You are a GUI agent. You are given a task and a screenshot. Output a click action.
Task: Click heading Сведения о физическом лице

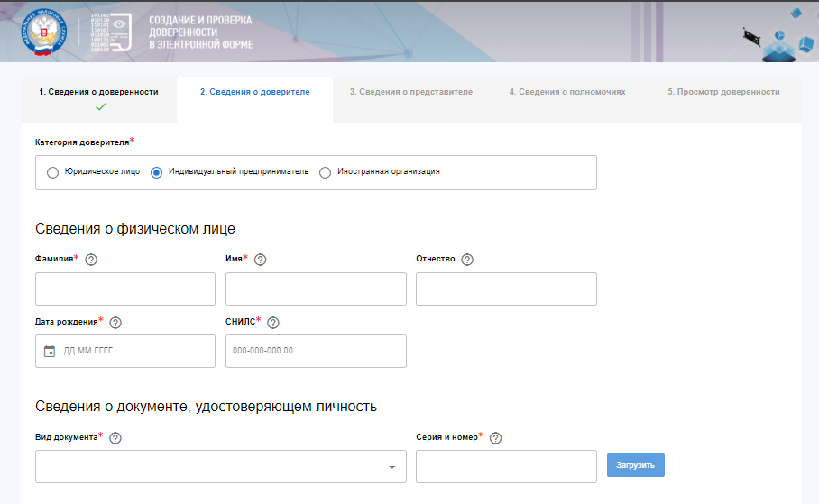point(135,229)
